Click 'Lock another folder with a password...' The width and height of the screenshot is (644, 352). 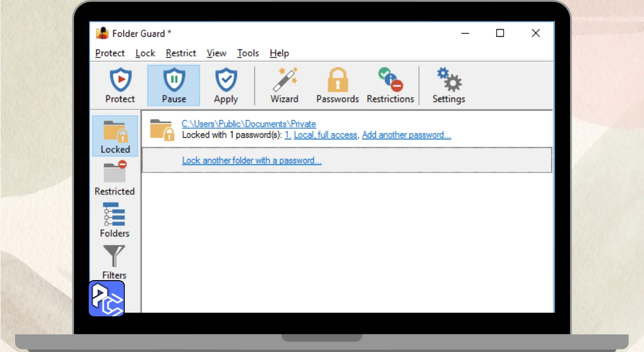[x=252, y=160]
